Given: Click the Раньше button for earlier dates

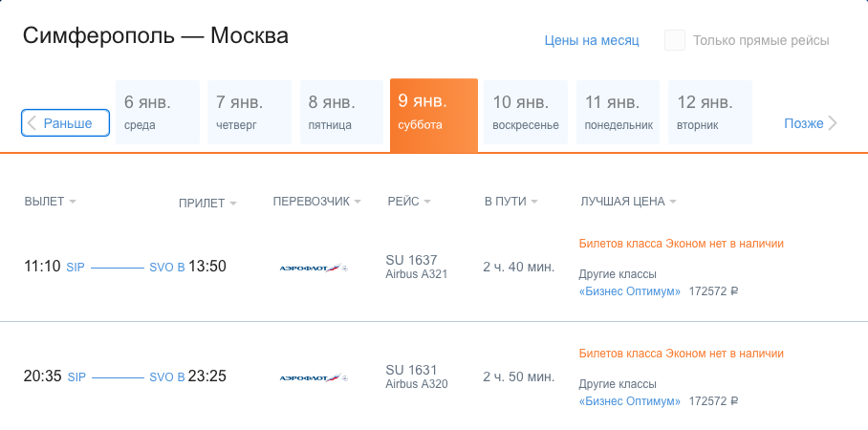Looking at the screenshot, I should click(x=65, y=123).
